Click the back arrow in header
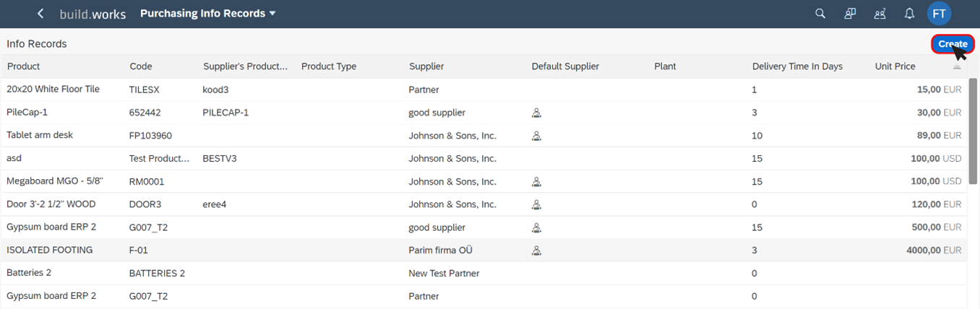This screenshot has width=980, height=309. coord(40,14)
